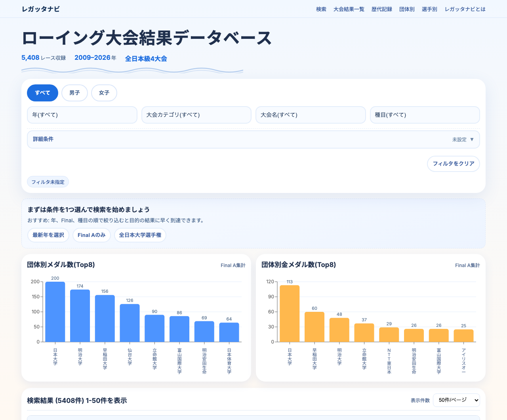Expand the 詳細条件 section

coord(253,139)
